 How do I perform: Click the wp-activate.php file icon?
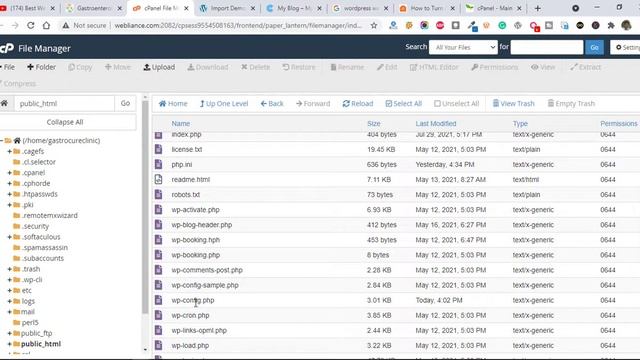[x=158, y=210]
